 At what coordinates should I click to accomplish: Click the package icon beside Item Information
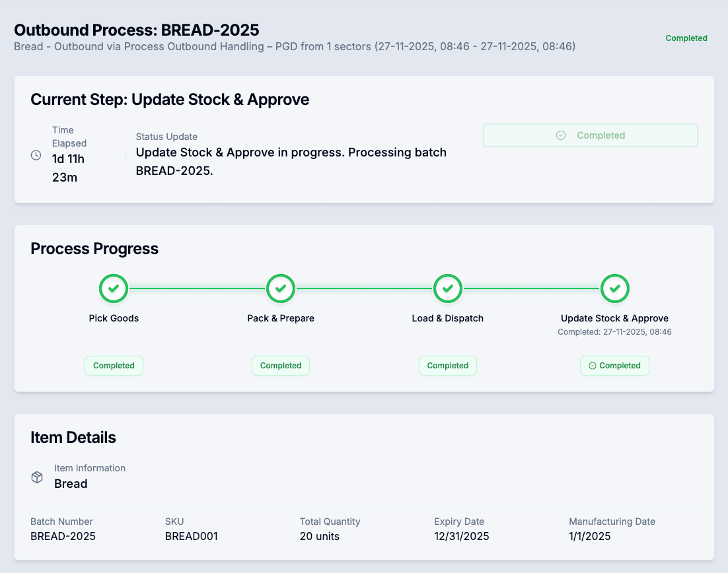coord(36,477)
